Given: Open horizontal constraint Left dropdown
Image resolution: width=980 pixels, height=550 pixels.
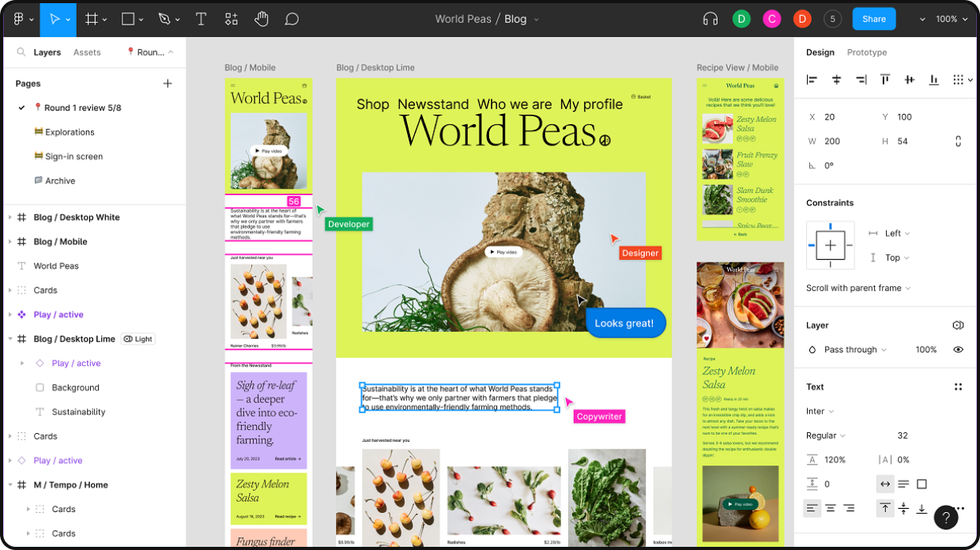Looking at the screenshot, I should coord(897,233).
